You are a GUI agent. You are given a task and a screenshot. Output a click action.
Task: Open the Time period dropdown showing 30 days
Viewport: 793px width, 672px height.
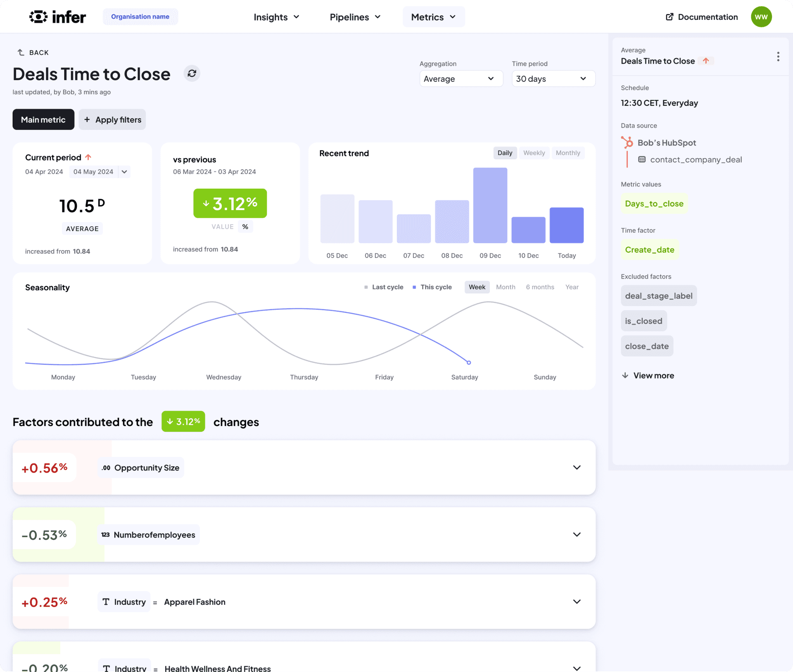pyautogui.click(x=550, y=79)
